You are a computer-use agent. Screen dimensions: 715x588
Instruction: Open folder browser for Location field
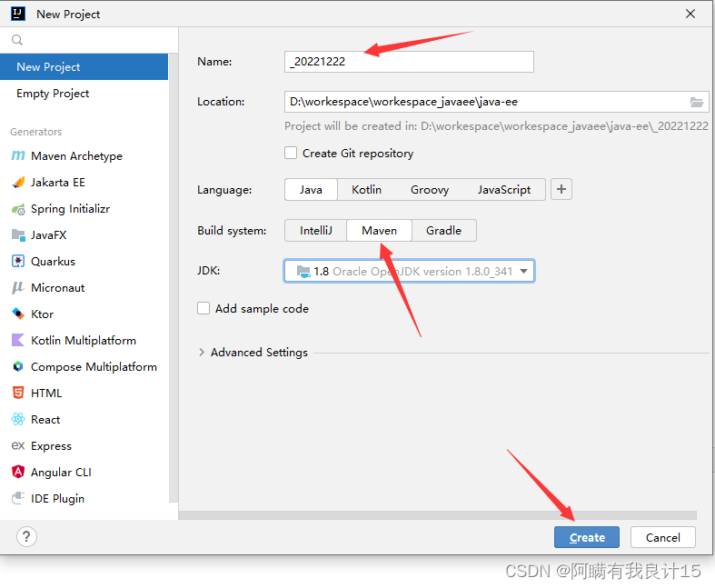click(x=696, y=102)
